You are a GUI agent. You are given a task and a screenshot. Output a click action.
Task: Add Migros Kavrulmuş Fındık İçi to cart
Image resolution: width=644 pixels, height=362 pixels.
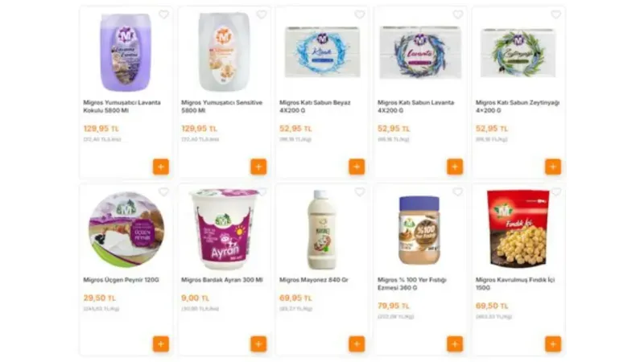[553, 343]
